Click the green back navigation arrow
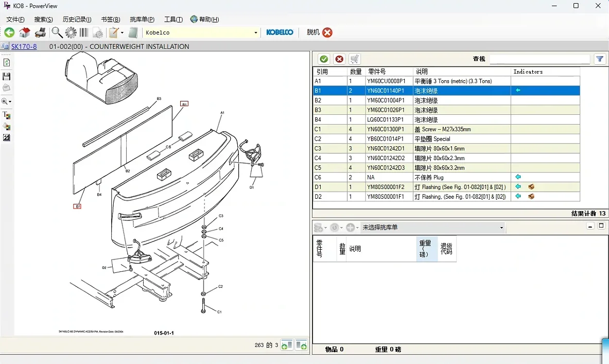 (x=9, y=32)
